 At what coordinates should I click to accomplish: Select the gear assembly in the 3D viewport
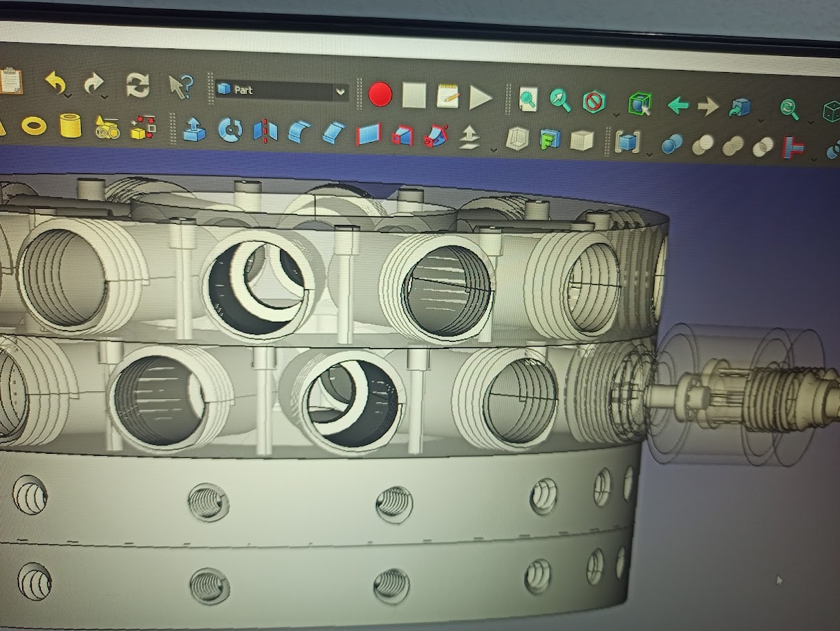click(733, 396)
